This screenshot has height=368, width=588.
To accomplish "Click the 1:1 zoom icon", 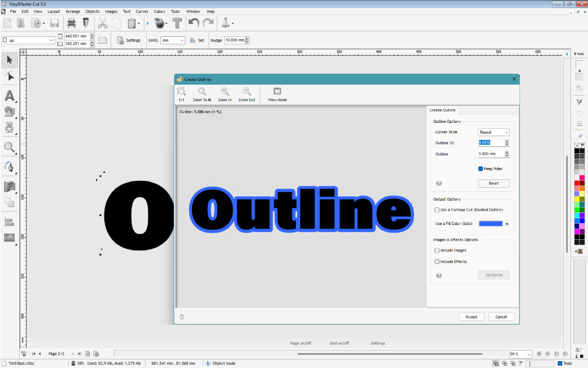I will click(181, 92).
